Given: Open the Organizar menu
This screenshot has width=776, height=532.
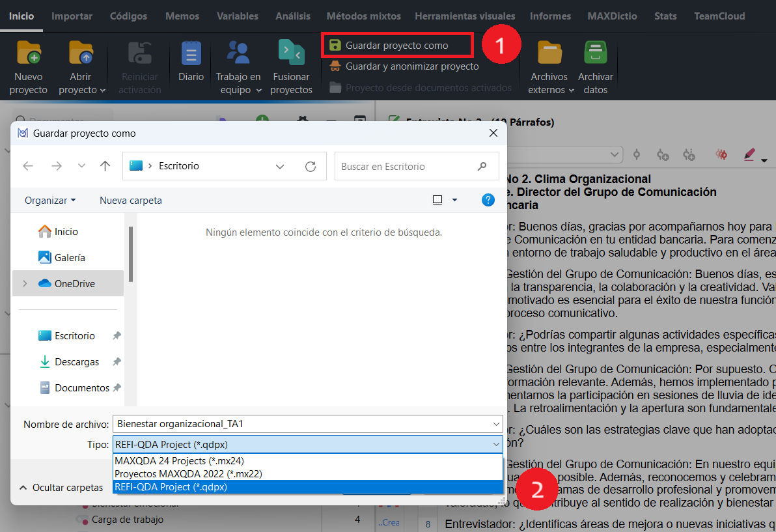Looking at the screenshot, I should (x=50, y=201).
